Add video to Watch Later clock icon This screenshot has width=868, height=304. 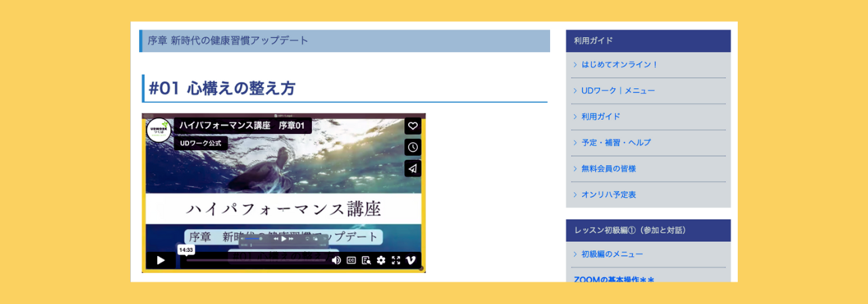[x=412, y=147]
